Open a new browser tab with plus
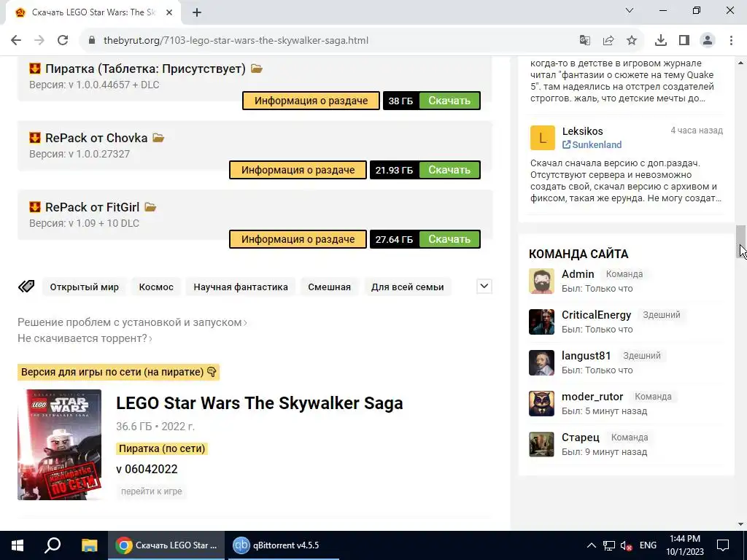 click(x=197, y=13)
